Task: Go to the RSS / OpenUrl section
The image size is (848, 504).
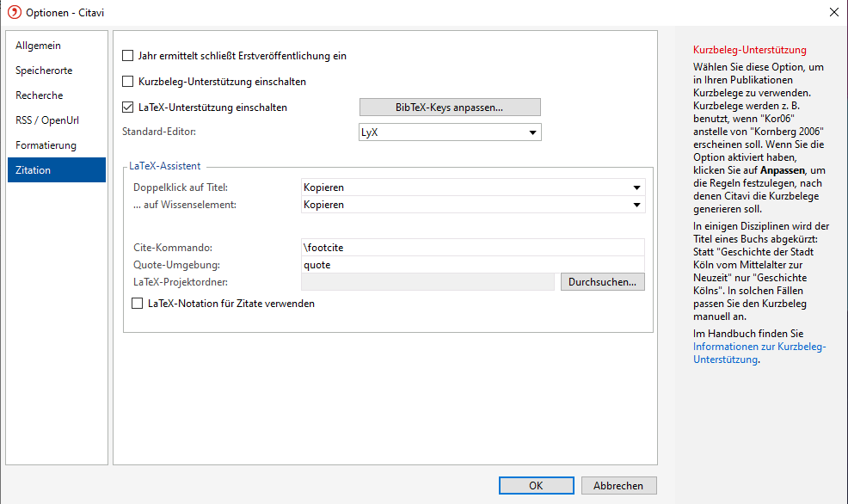Action: [57, 120]
